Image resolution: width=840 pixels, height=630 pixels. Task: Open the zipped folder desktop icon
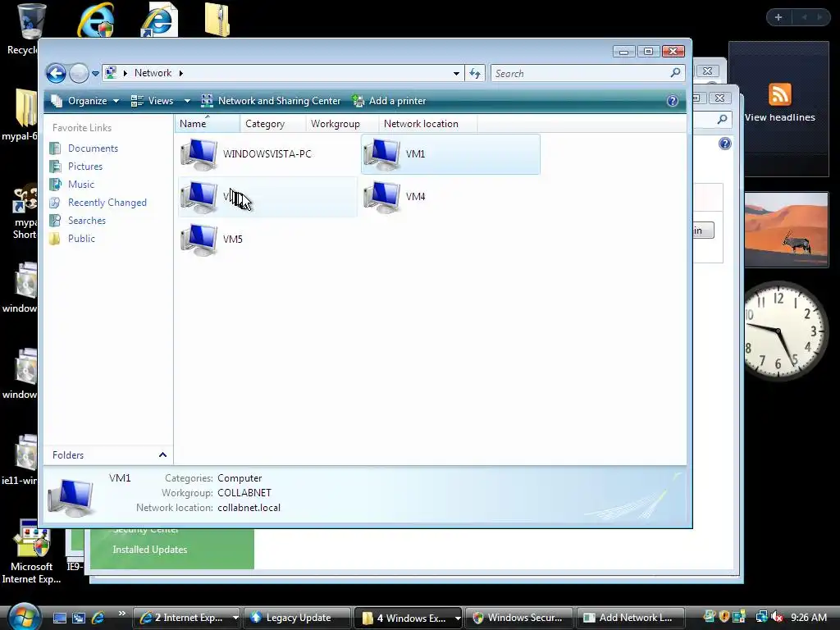(217, 20)
